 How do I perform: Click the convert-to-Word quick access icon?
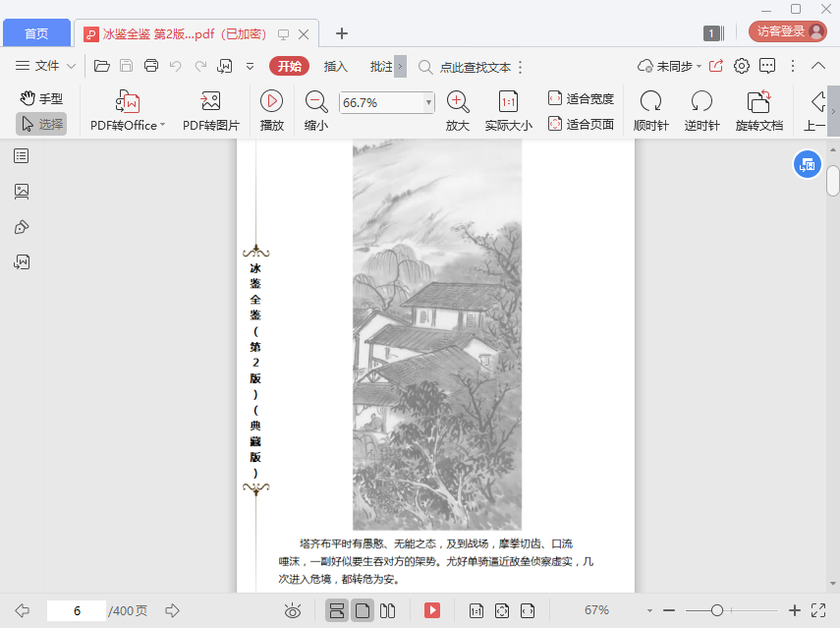click(224, 66)
